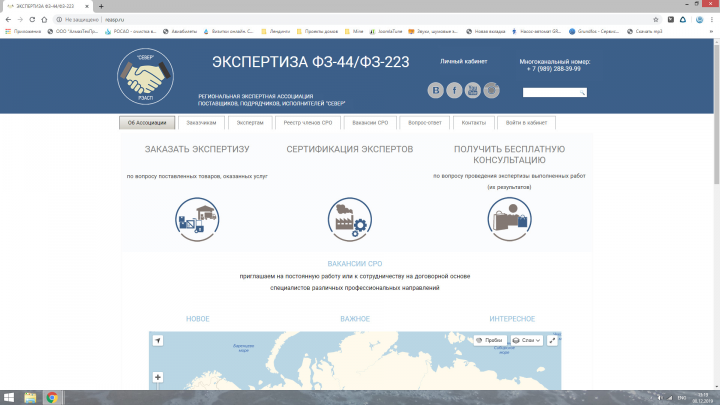Click the ИНТЕРЕСНОЕ section link
720x405 pixels.
tap(512, 319)
